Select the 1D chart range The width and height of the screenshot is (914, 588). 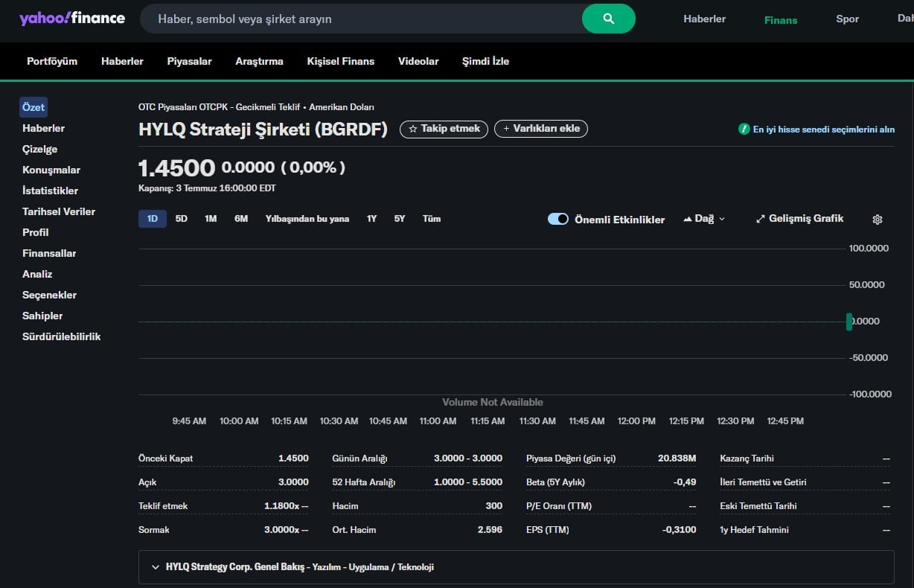tap(153, 219)
